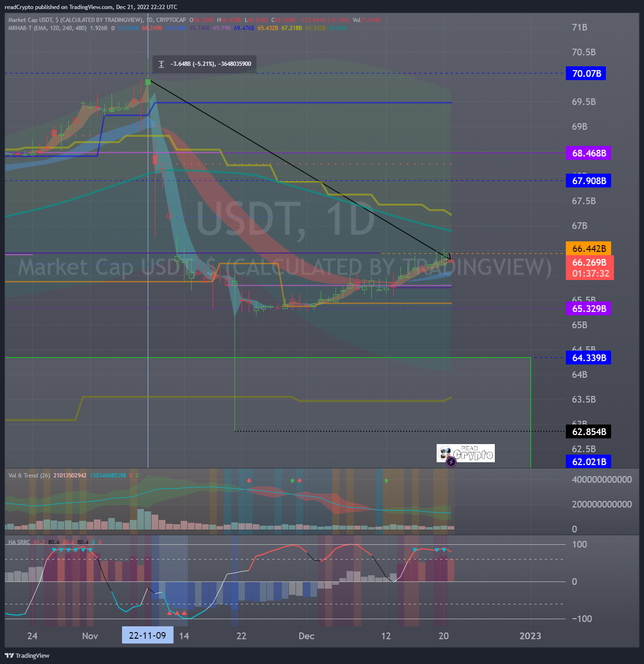Select the 66.442B orange price label
This screenshot has height=664, width=644.
coord(588,249)
